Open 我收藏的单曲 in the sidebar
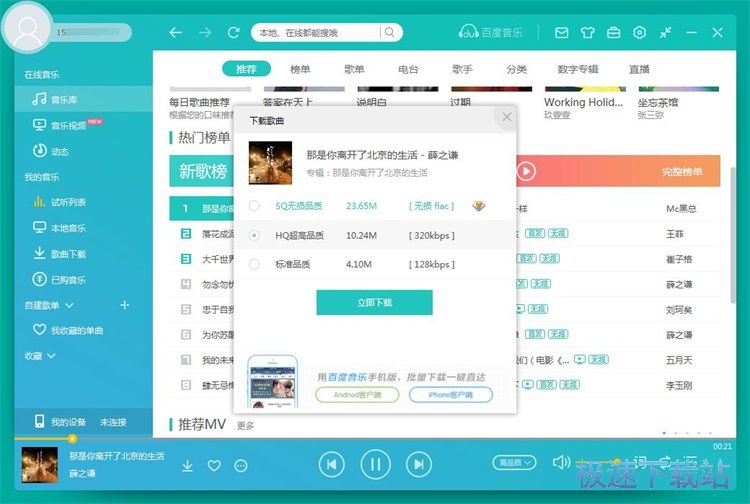 (x=84, y=330)
